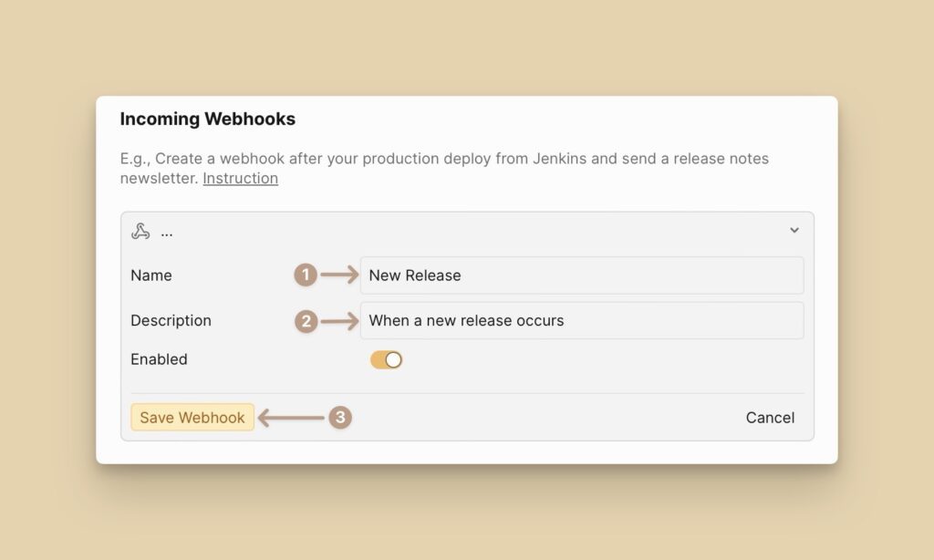Click the Enabled row label
Image resolution: width=934 pixels, height=560 pixels.
tap(159, 359)
